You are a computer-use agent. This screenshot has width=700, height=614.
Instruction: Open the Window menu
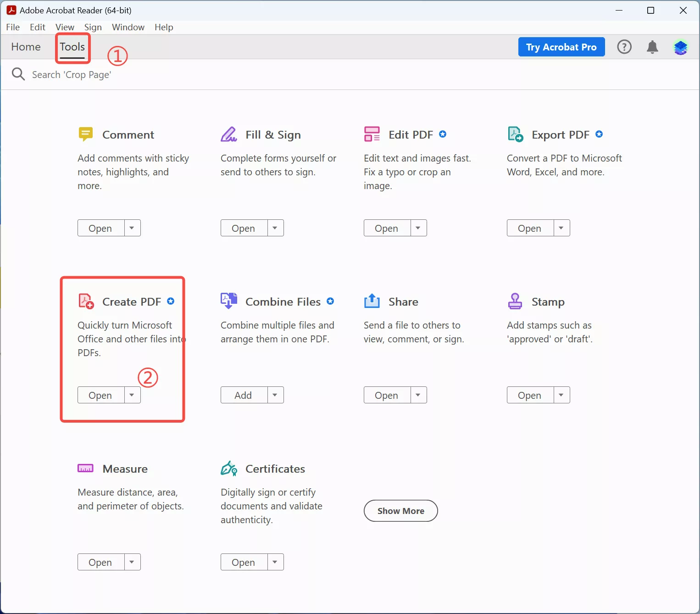coord(128,27)
